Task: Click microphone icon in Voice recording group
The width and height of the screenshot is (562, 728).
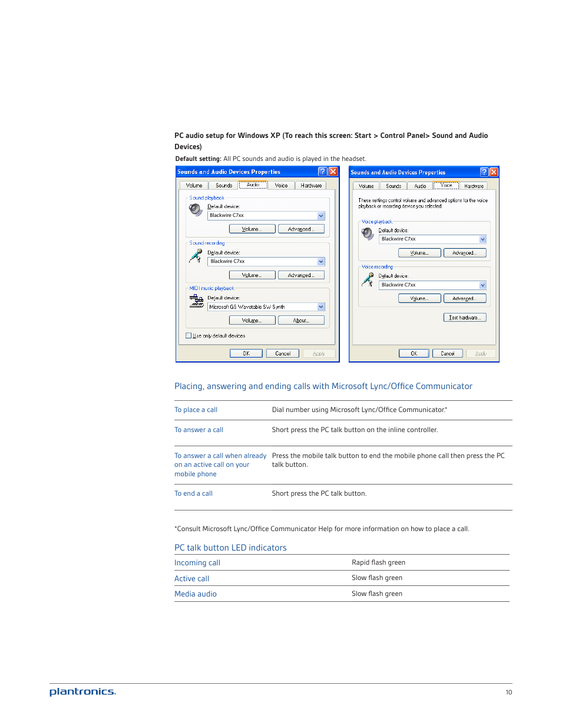Action: [368, 279]
